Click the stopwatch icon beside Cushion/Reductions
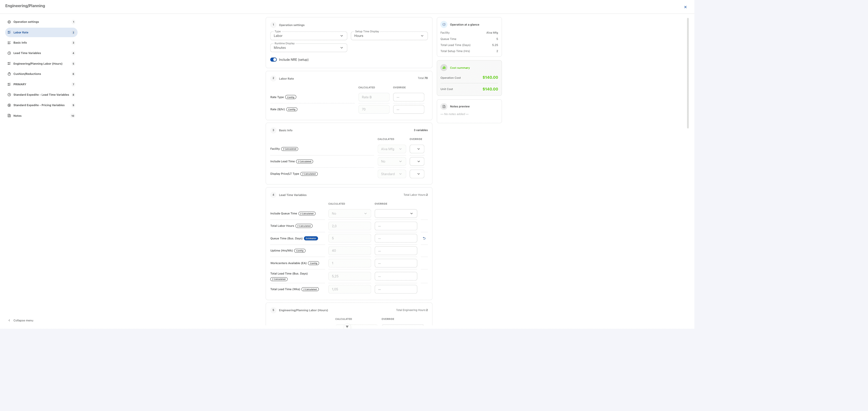This screenshot has height=411, width=868. coord(9,74)
